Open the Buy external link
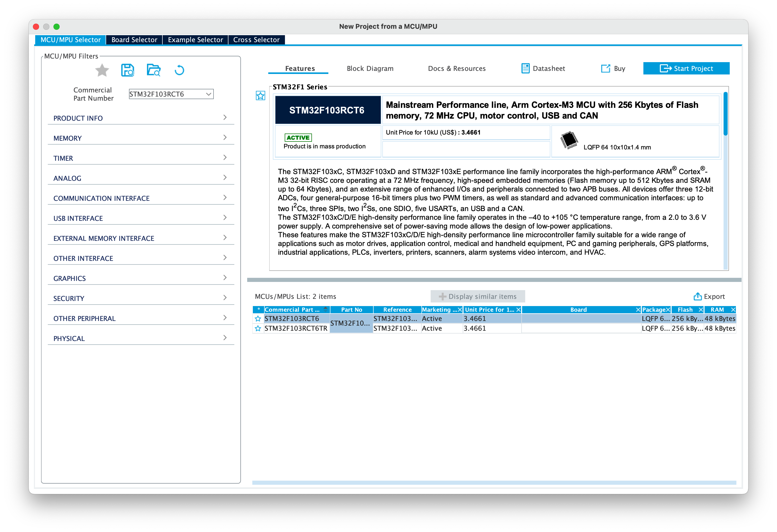Viewport: 777px width, 532px height. coord(613,69)
